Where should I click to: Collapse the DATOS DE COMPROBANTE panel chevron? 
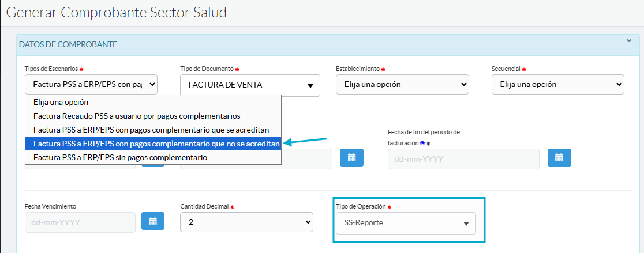coord(629,41)
